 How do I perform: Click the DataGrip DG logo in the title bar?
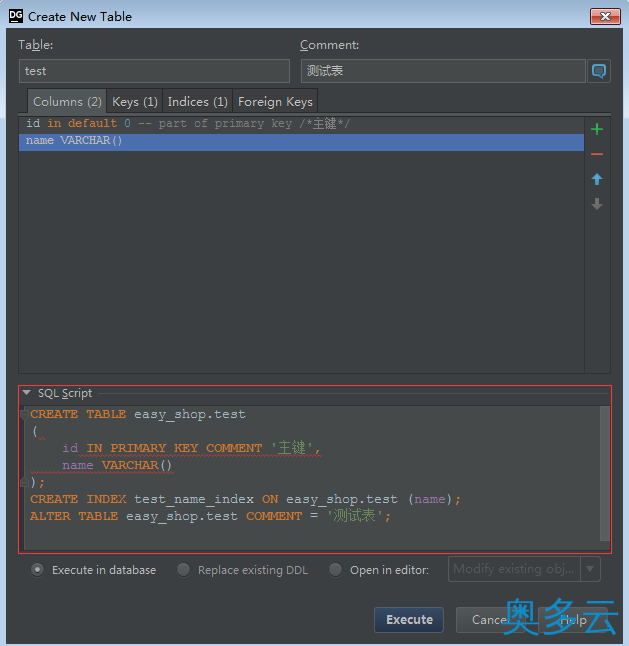pyautogui.click(x=16, y=16)
